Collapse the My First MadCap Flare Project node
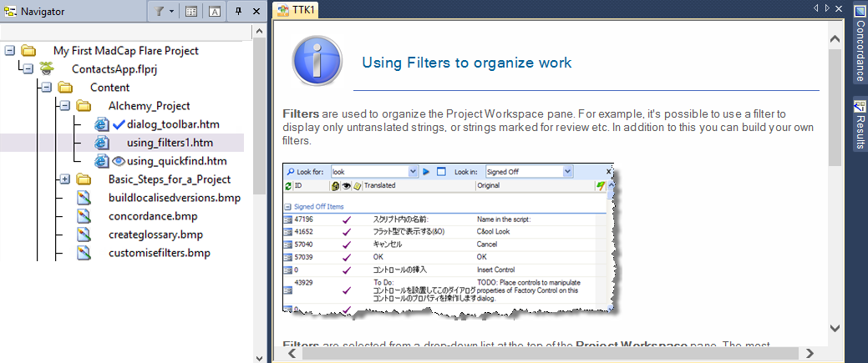This screenshot has width=868, height=363. (9, 51)
